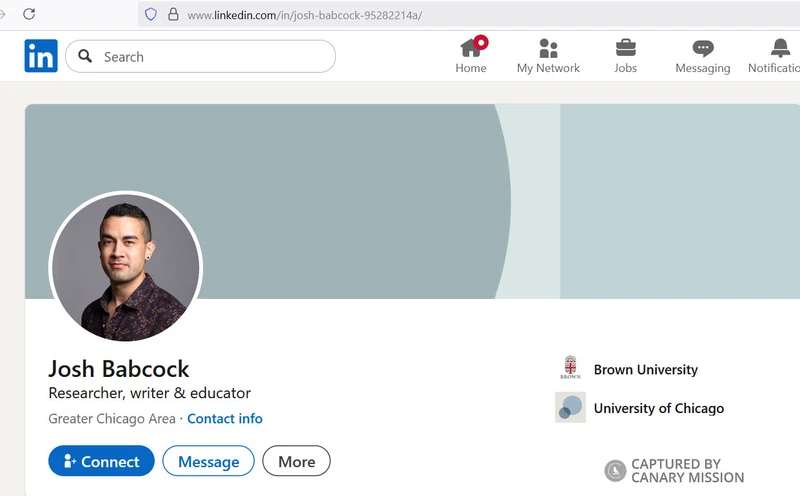Open the Contact info link
This screenshot has height=496, width=800.
pyautogui.click(x=225, y=419)
